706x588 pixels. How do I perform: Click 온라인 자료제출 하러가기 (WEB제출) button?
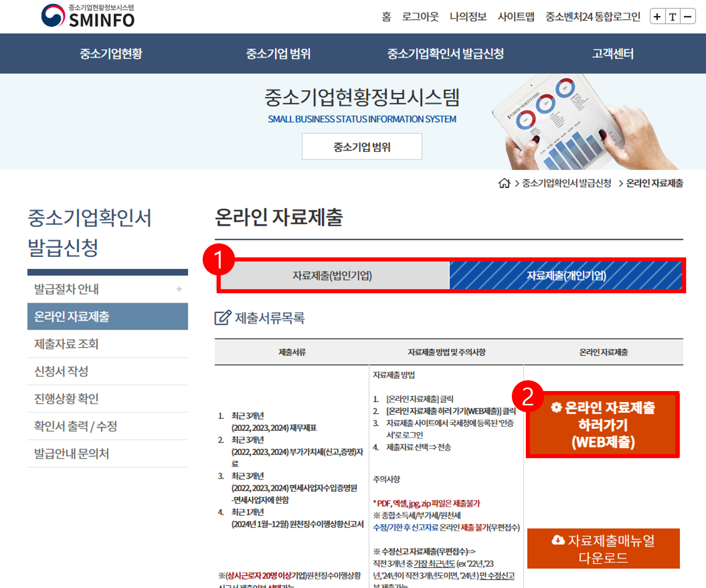click(603, 425)
